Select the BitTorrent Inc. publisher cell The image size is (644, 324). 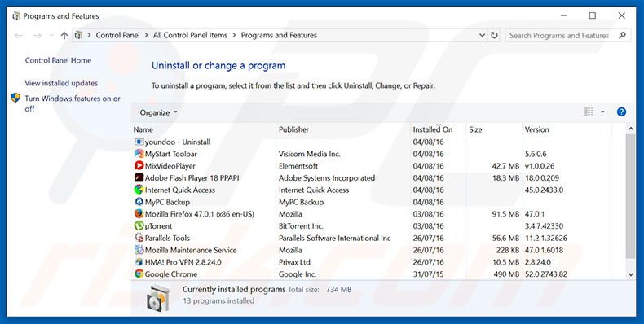(x=301, y=226)
